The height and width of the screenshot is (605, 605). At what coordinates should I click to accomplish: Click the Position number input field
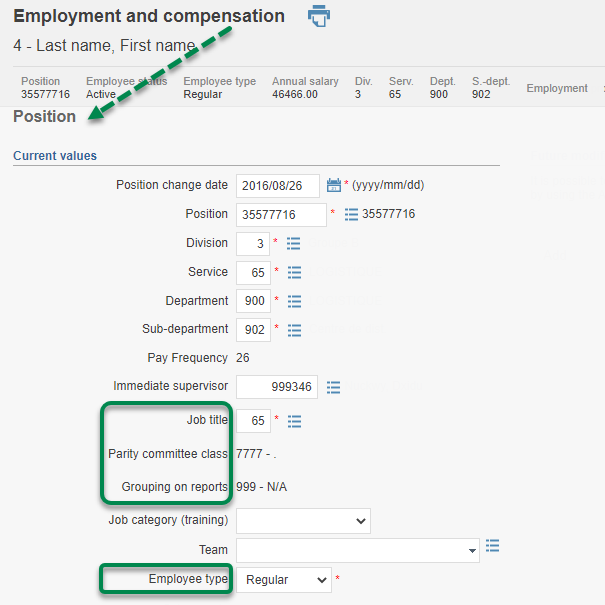point(281,214)
